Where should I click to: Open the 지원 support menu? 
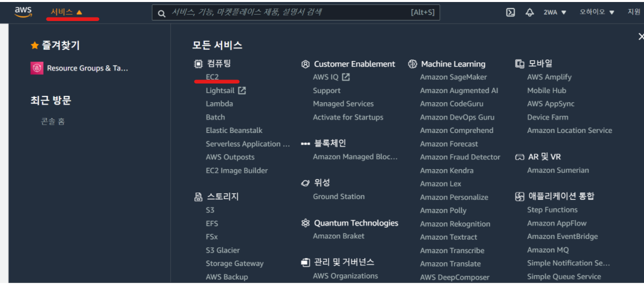click(634, 12)
